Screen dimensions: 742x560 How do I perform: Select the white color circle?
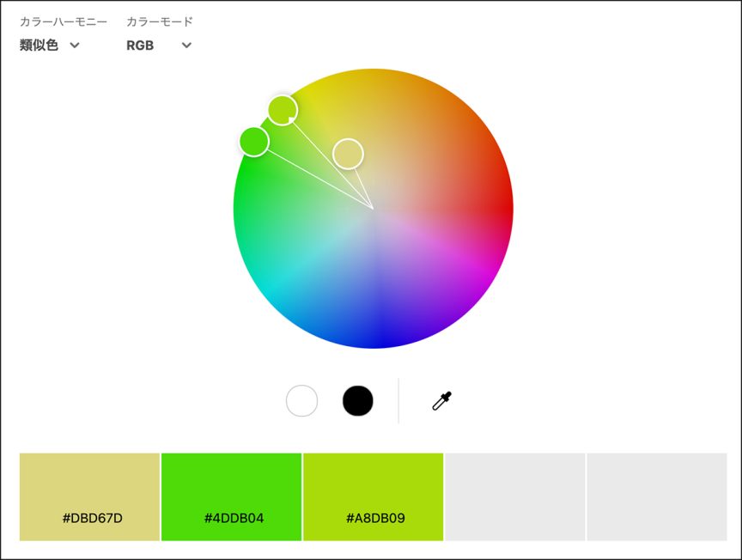(301, 400)
